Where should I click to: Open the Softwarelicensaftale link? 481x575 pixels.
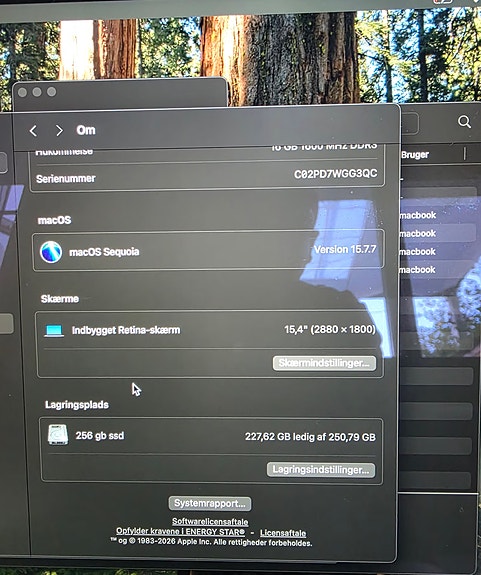[210, 521]
